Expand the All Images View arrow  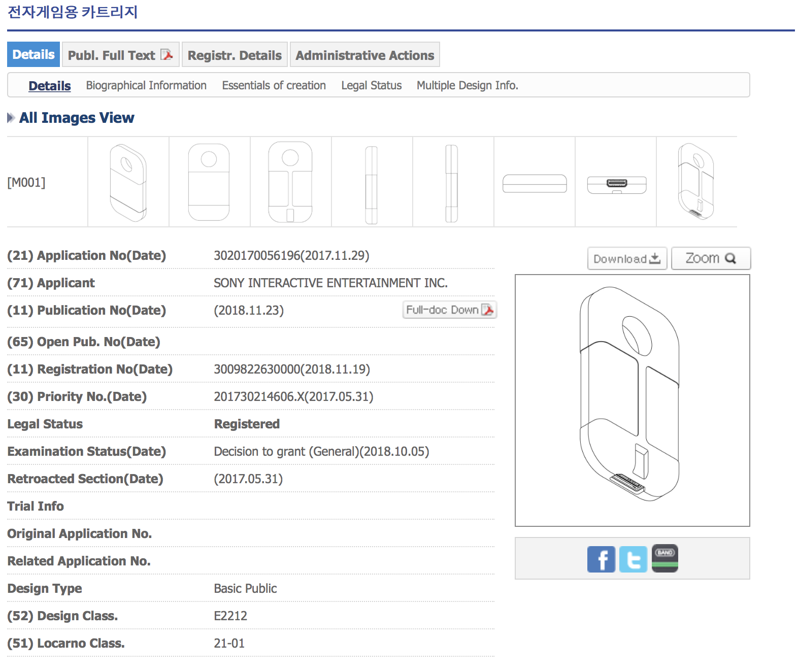(11, 118)
